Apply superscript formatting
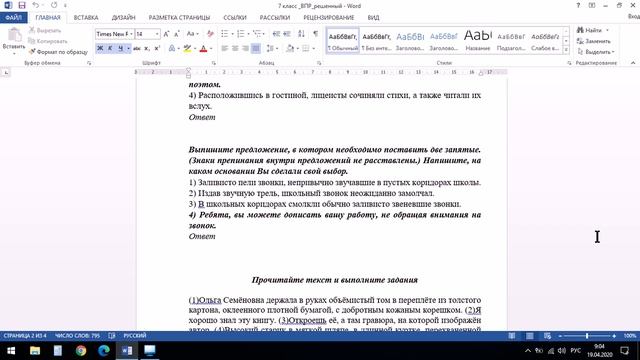Viewport: 640px width, 360px height. [x=157, y=49]
